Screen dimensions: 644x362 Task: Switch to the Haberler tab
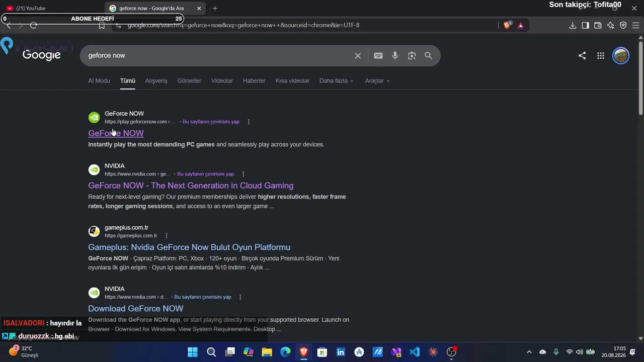click(x=254, y=81)
